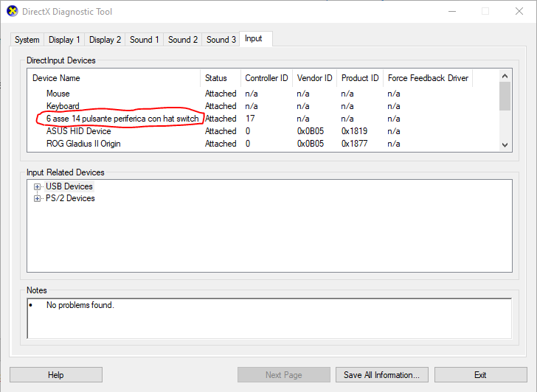Click the Product ID column header
537x392 pixels.
coord(360,78)
